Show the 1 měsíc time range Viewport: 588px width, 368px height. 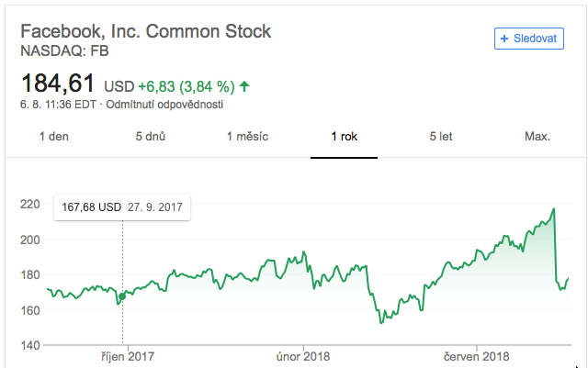[x=247, y=137]
